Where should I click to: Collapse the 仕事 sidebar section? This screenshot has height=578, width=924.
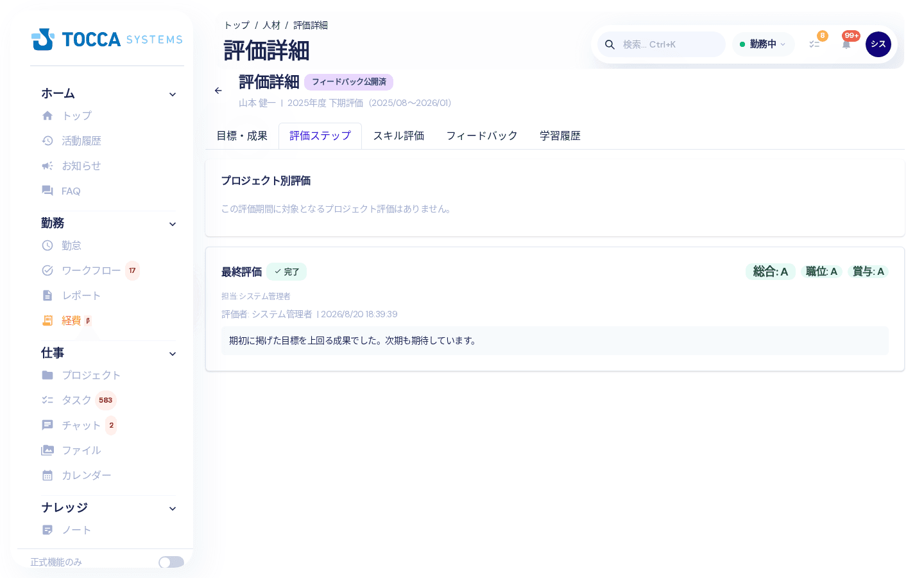click(173, 354)
